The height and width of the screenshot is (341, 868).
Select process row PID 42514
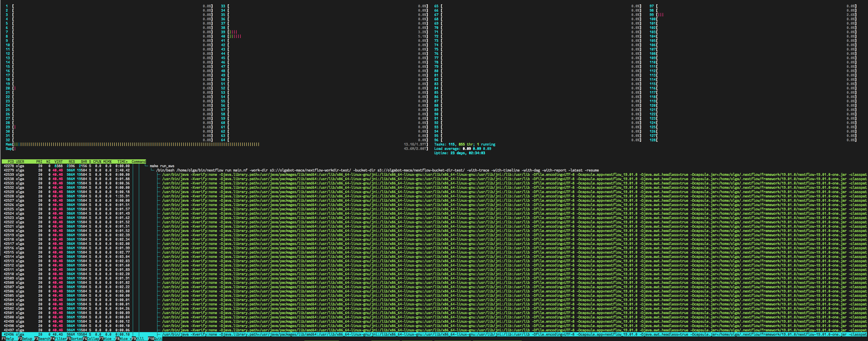pos(434,257)
